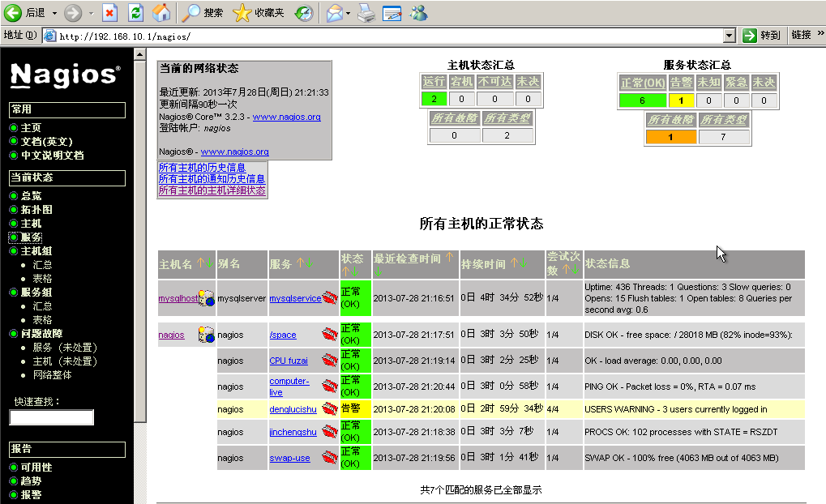Click red icon beside computer-live
Viewport: 826px width, 504px height.
tap(330, 386)
